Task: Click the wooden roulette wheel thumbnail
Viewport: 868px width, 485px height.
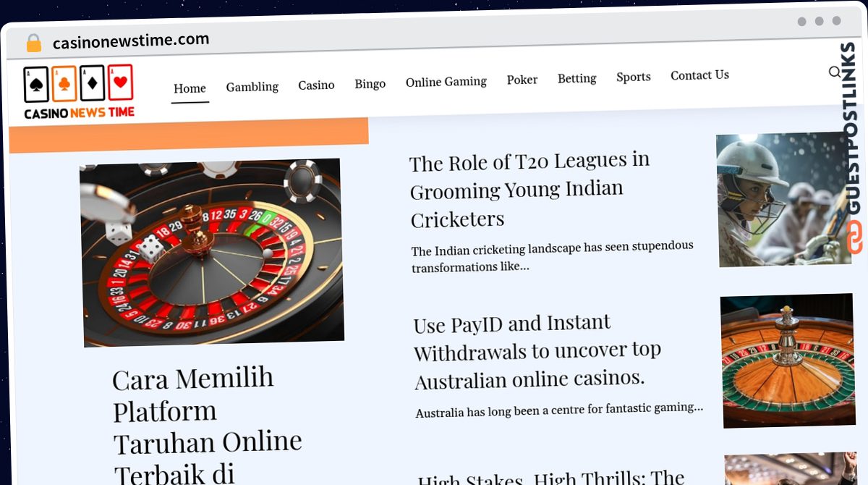Action: tap(788, 360)
